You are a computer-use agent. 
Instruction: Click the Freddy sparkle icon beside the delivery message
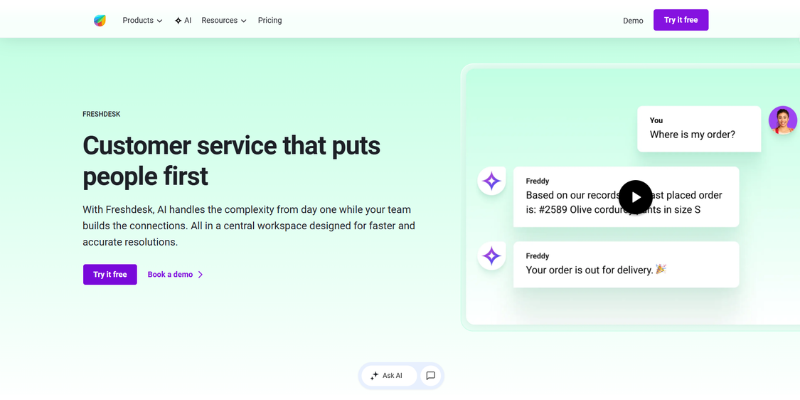(x=491, y=256)
